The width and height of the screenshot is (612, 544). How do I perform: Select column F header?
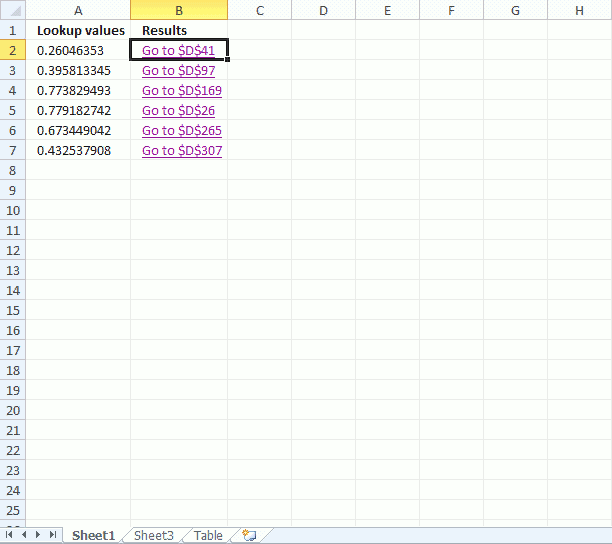point(452,10)
